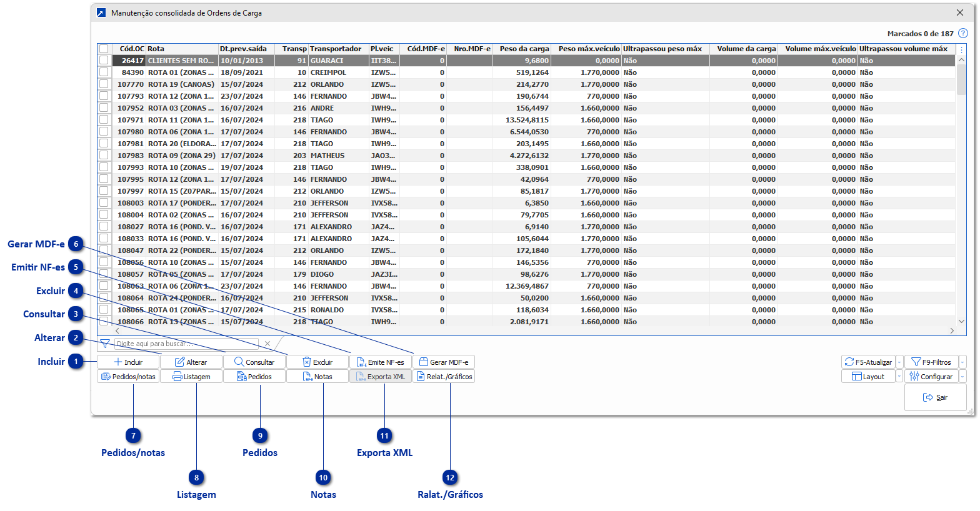Click the Peso da carga column header
Image resolution: width=980 pixels, height=511 pixels.
(x=524, y=49)
